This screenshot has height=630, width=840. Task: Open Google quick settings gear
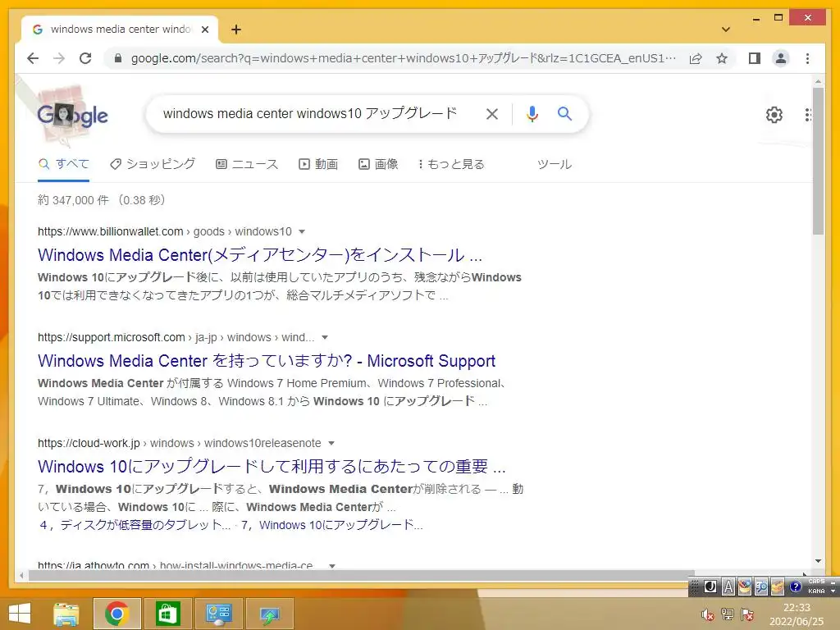point(774,115)
